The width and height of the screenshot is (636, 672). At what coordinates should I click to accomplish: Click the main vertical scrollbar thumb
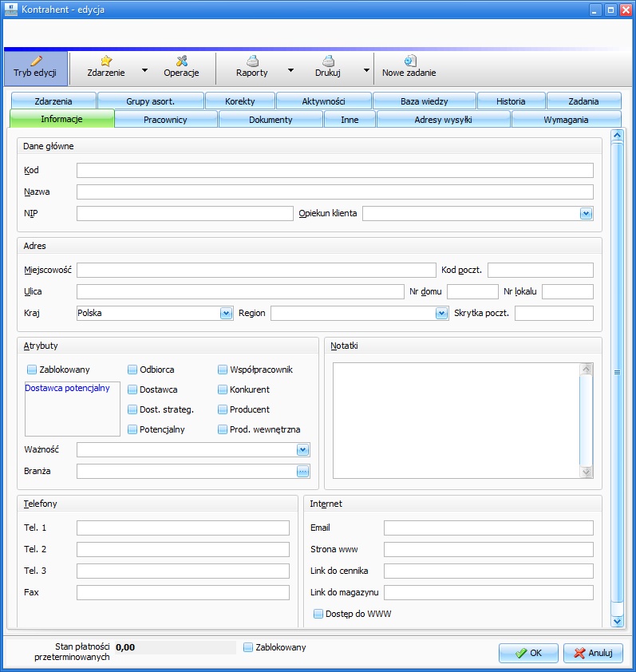[x=617, y=373]
